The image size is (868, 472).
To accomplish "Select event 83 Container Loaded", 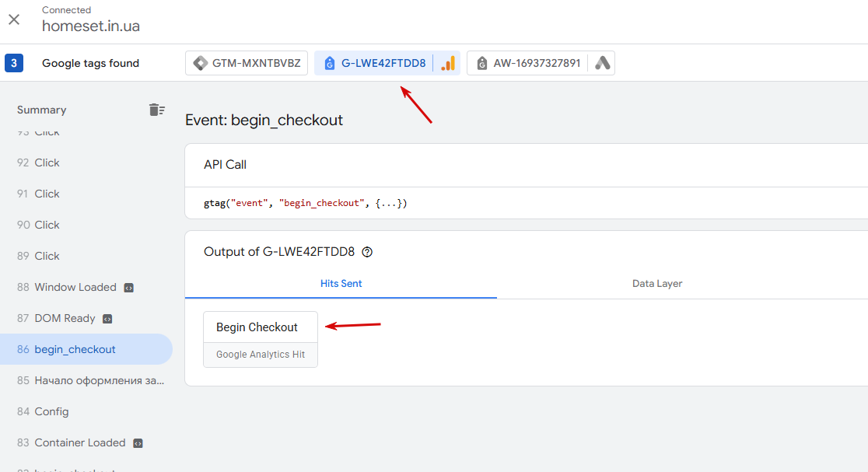I will 86,442.
